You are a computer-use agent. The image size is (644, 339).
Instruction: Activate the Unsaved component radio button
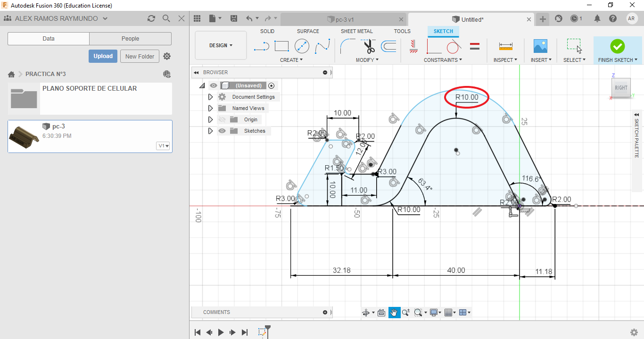tap(271, 85)
